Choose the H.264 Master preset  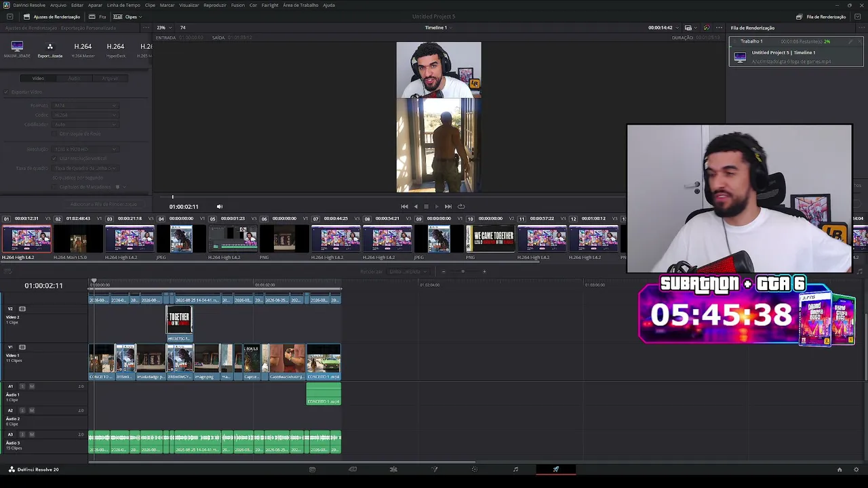pos(83,49)
